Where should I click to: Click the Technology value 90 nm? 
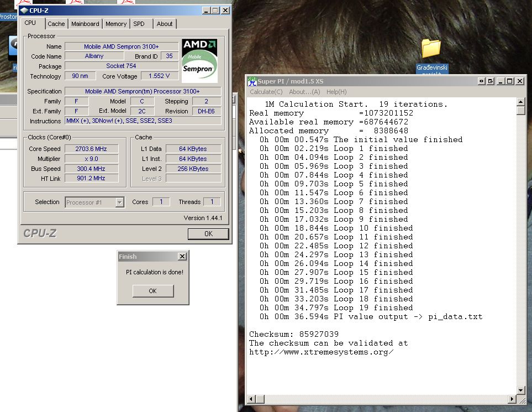tap(80, 76)
